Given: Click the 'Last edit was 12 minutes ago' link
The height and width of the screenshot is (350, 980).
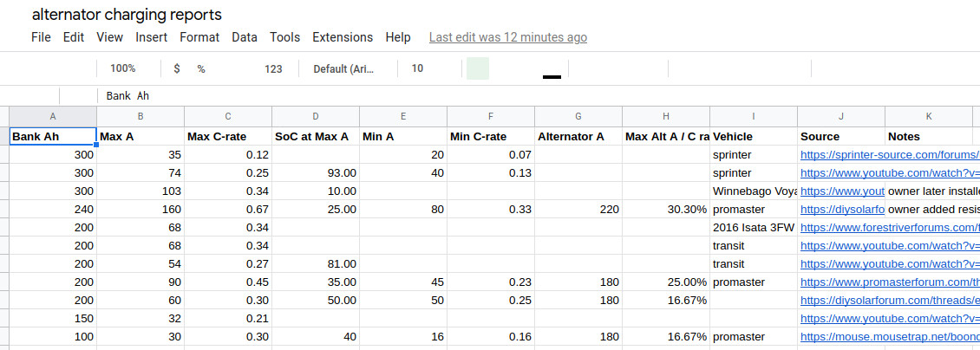Looking at the screenshot, I should pyautogui.click(x=508, y=37).
